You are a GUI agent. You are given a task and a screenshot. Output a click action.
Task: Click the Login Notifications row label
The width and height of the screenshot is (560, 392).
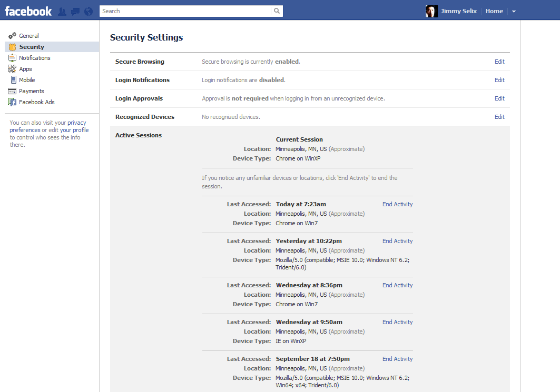pos(142,80)
